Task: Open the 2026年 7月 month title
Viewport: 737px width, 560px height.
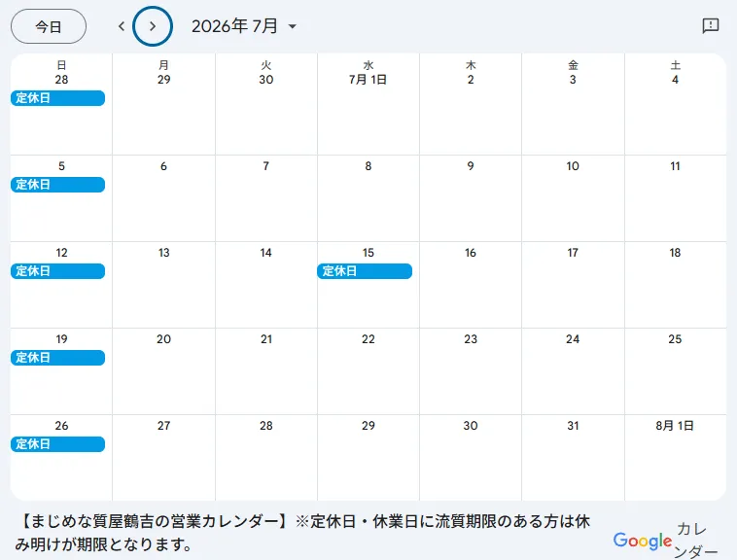Action: (x=234, y=26)
